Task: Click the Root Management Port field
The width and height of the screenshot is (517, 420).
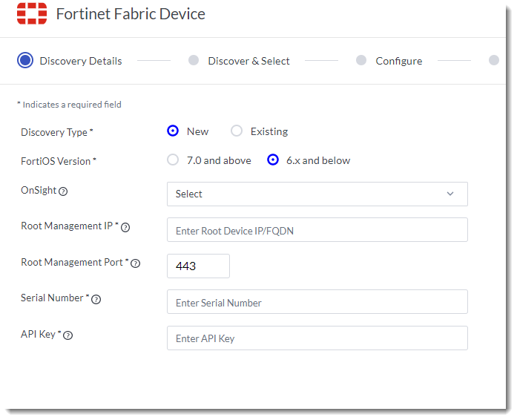Action: point(198,266)
